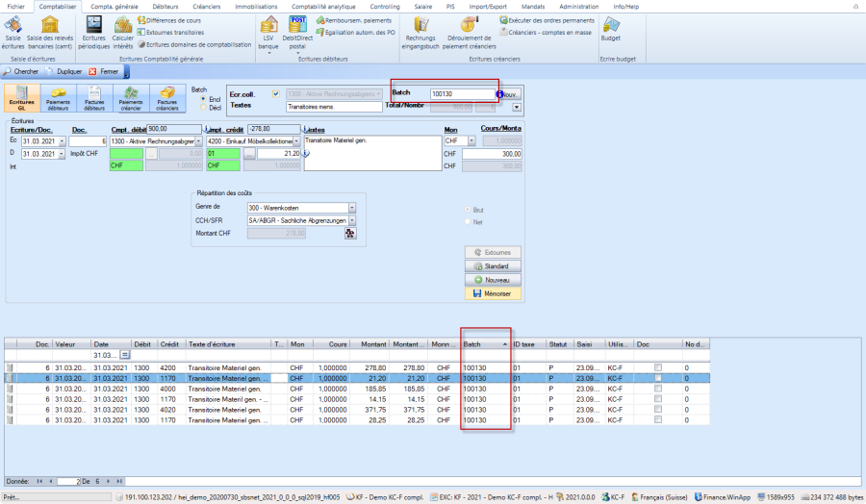Select the Factures créanciers entry type
This screenshot has height=504, width=866.
click(x=167, y=97)
